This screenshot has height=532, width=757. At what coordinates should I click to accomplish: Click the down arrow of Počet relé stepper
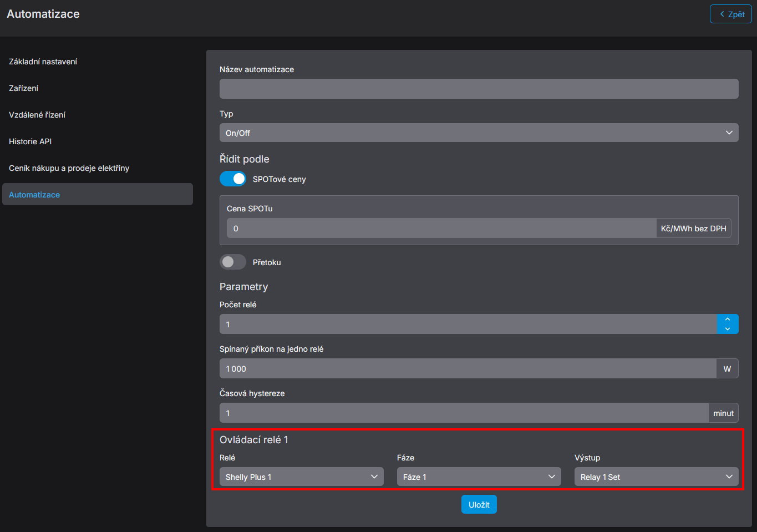(728, 329)
